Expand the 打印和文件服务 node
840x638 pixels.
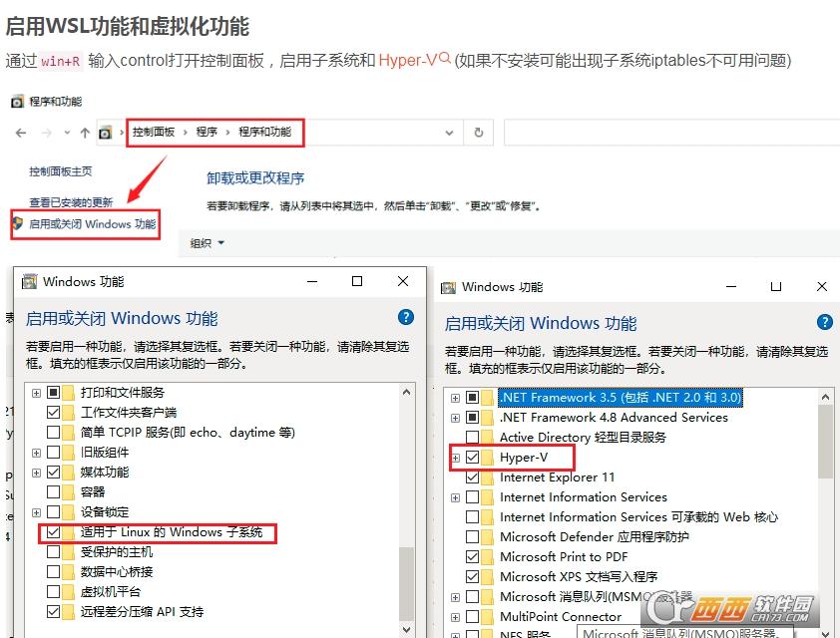click(x=37, y=393)
